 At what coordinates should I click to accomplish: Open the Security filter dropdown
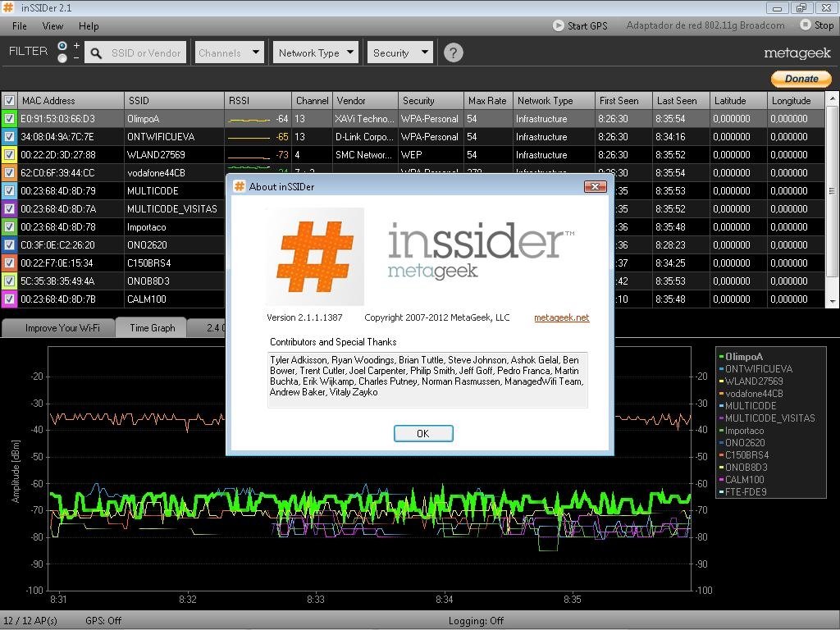point(399,52)
